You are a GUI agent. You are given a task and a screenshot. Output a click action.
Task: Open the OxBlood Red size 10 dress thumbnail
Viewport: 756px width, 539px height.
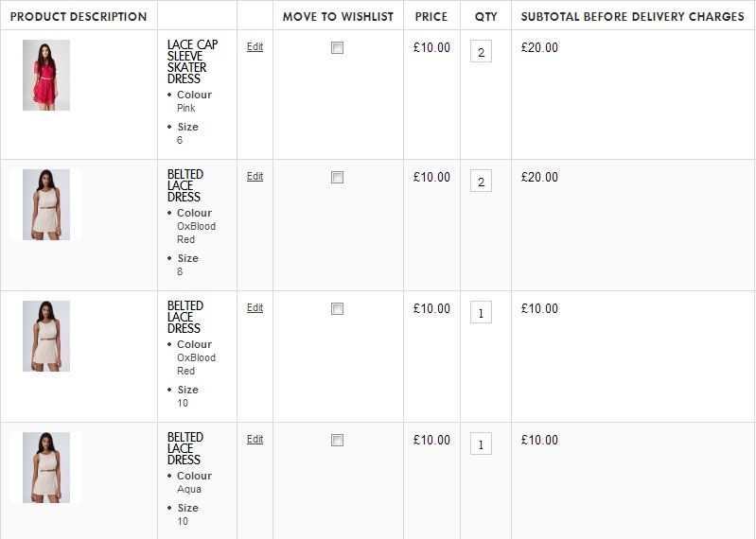click(x=45, y=336)
